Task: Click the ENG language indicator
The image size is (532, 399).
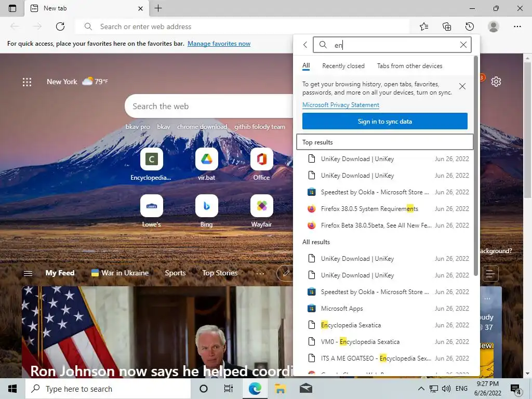Action: (x=461, y=389)
